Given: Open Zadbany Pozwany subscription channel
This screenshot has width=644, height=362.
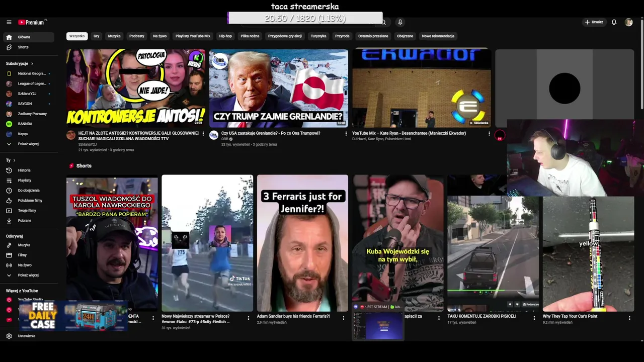Looking at the screenshot, I should click(x=28, y=114).
